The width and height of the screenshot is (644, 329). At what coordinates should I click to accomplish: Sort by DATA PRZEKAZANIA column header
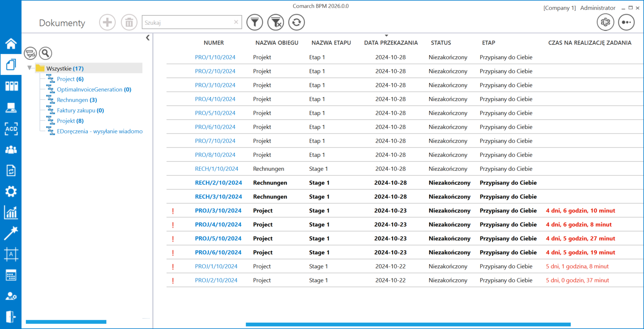391,43
